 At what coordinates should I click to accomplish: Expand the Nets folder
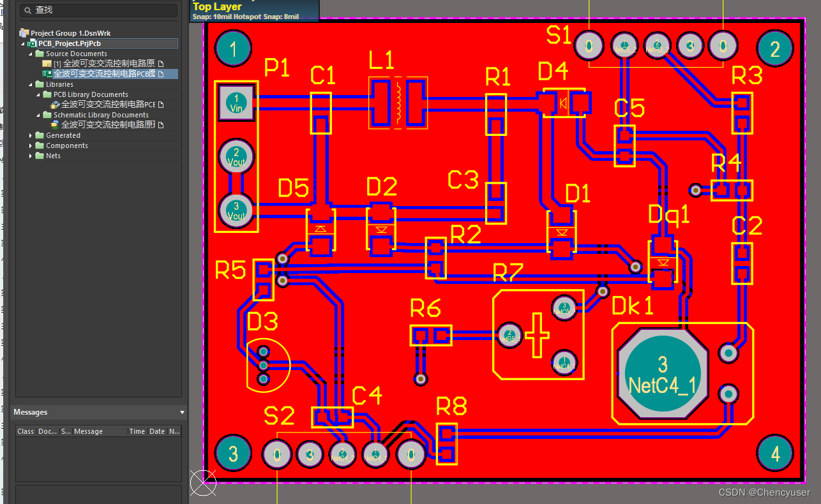click(x=31, y=156)
